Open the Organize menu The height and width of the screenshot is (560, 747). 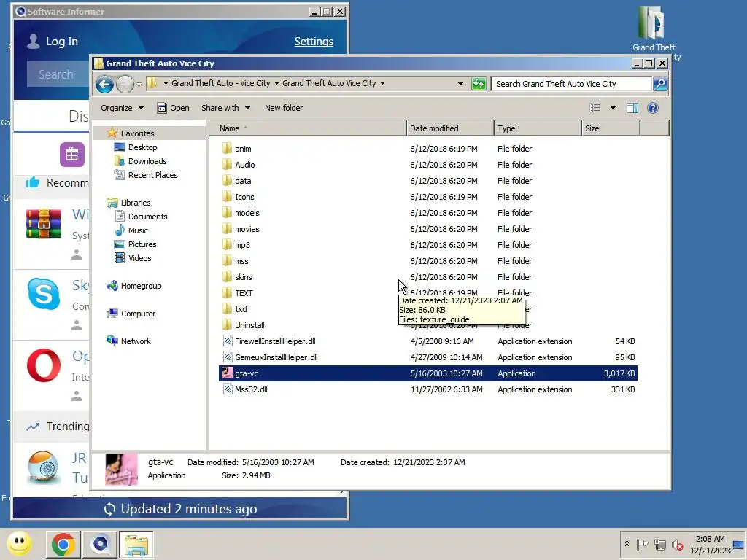click(122, 108)
